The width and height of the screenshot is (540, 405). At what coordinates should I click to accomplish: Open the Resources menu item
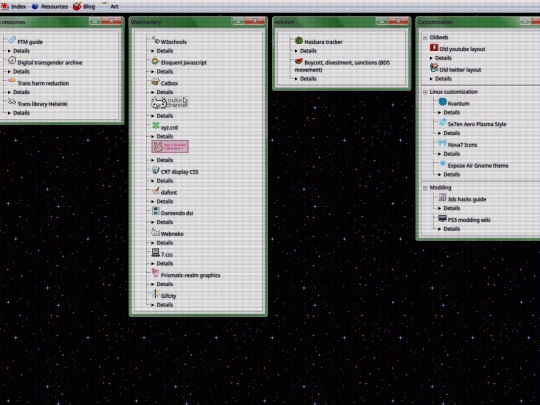(x=50, y=6)
